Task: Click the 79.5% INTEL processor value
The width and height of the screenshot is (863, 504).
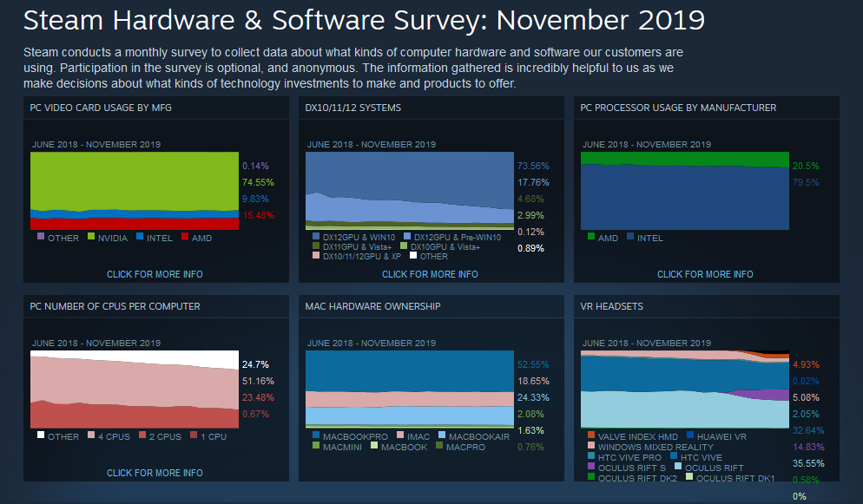Action: (806, 182)
